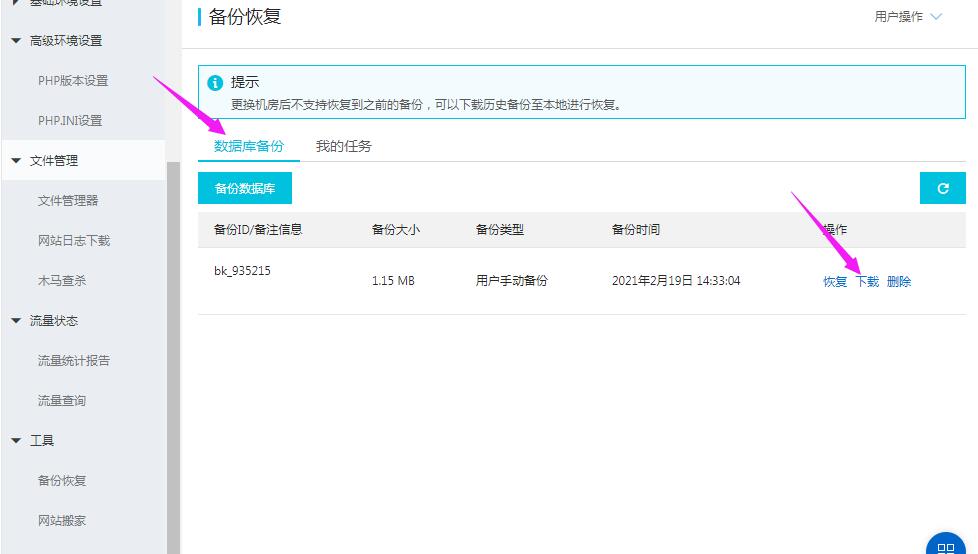Open the floating grid icon button
Screen dimensions: 978x554
945,546
